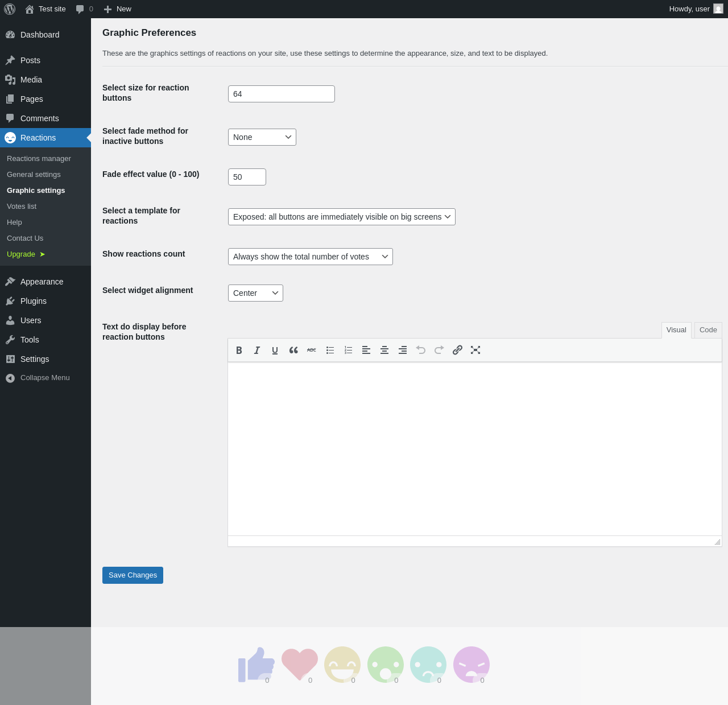Viewport: 728px width, 705px height.
Task: Click the undo arrow icon
Action: [421, 350]
